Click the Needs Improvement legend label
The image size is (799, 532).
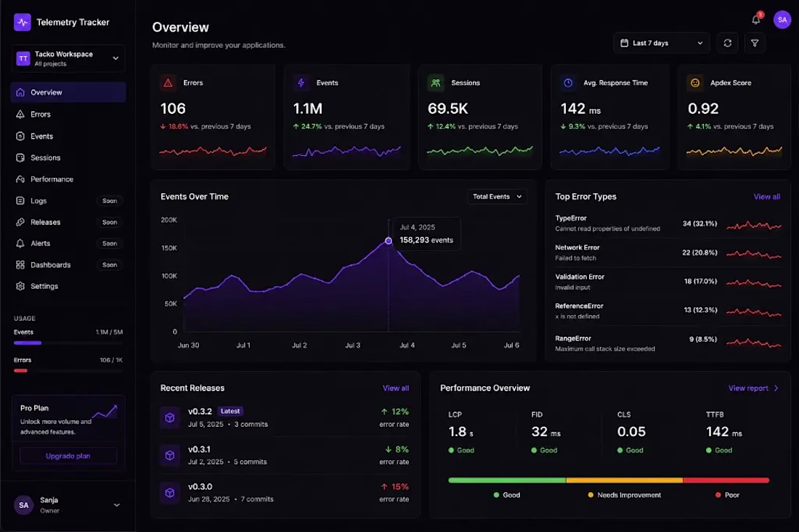[629, 495]
